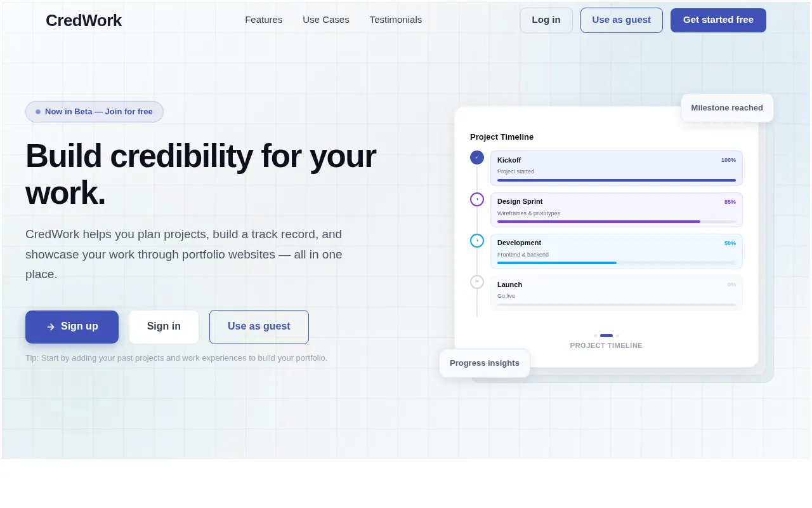Click the Development timeline marker icon
Viewport: 812px width, 508px height.
tap(477, 241)
